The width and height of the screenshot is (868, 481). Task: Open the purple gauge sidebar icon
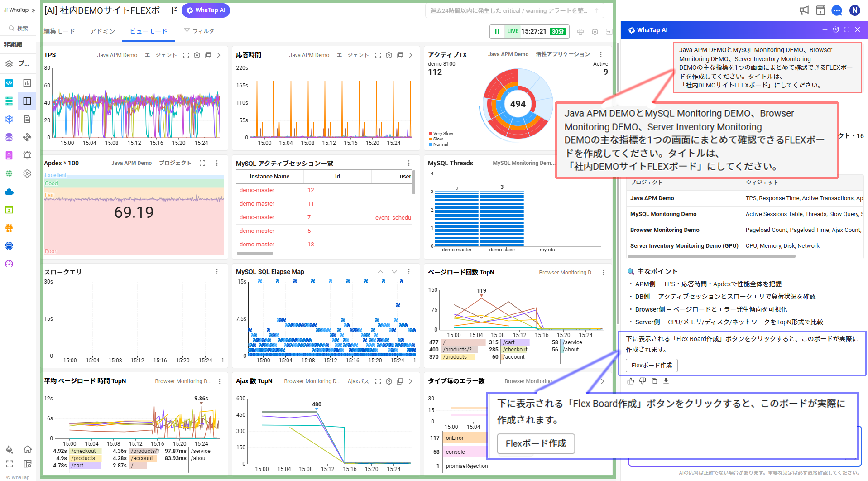9,264
